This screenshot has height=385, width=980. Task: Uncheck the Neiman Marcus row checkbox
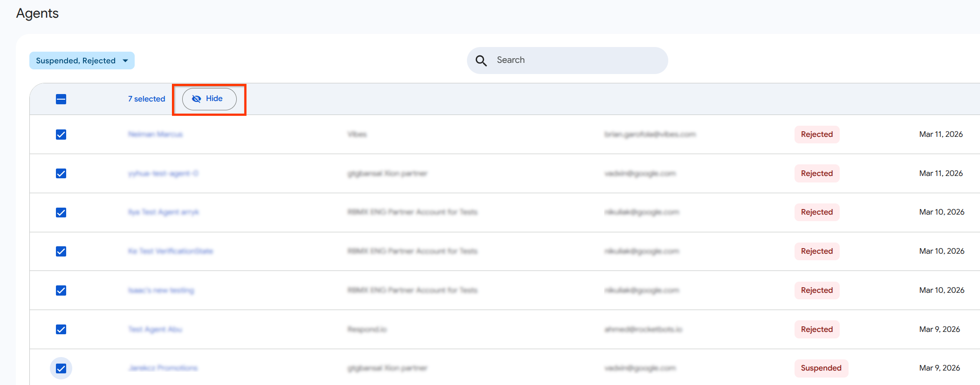[61, 135]
